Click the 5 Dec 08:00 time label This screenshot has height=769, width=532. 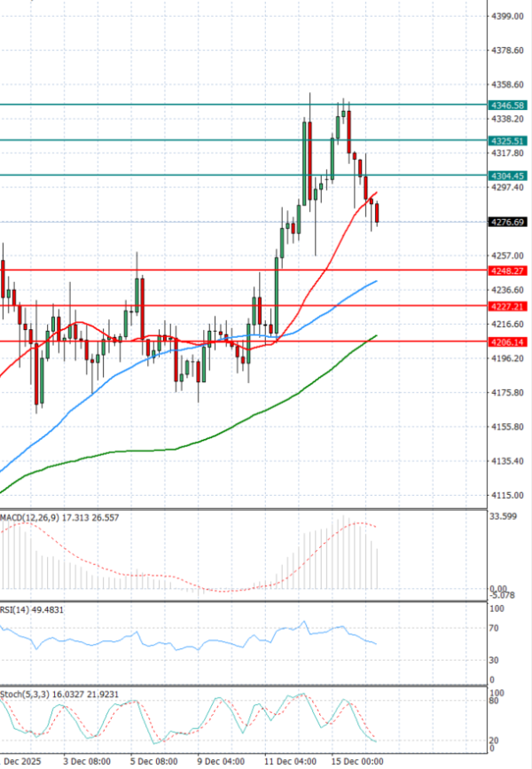click(153, 761)
